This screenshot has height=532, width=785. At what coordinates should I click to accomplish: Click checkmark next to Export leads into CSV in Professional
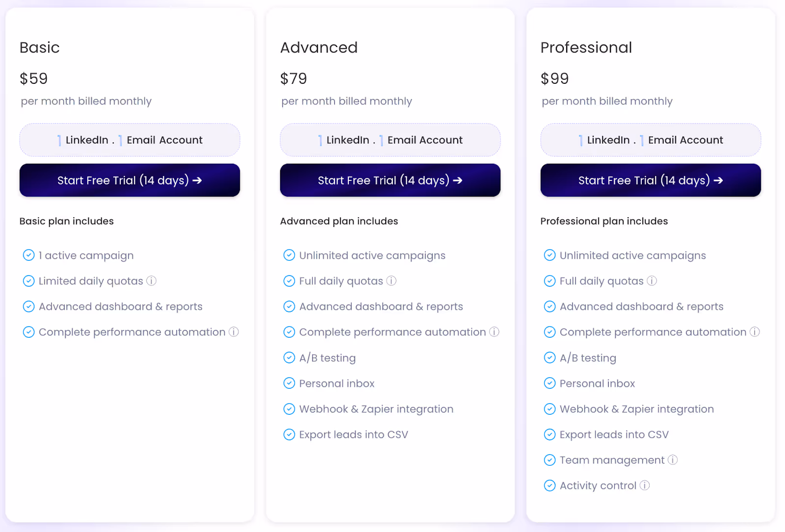pos(549,434)
